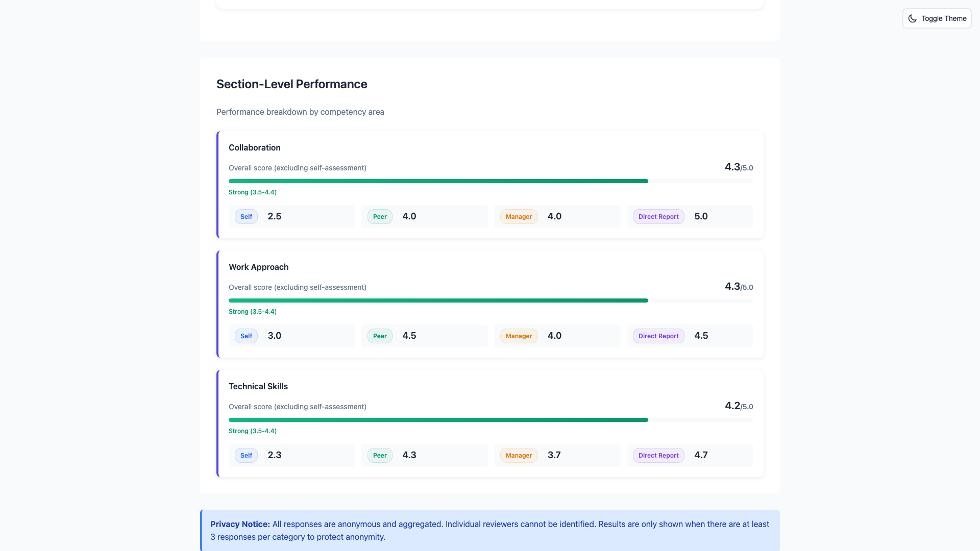Select the Manager badge showing 3.7
Viewport: 980px width, 551px height.
pos(519,455)
